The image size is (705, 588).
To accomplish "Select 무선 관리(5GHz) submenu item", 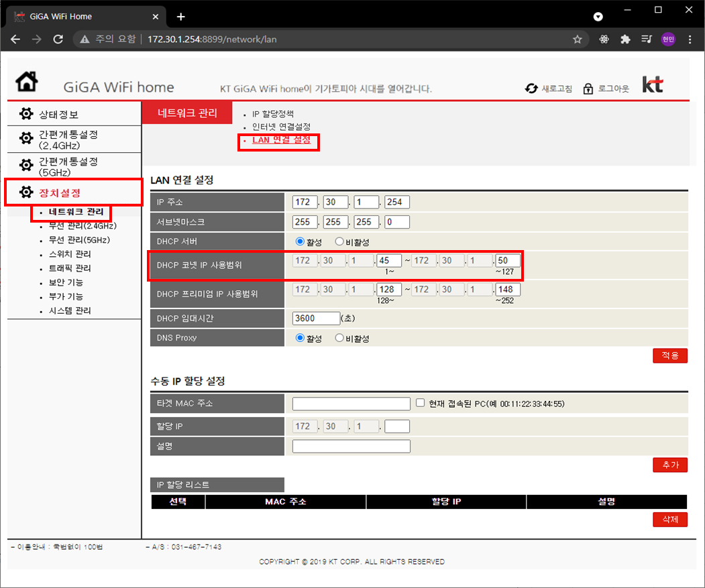I will pos(79,240).
